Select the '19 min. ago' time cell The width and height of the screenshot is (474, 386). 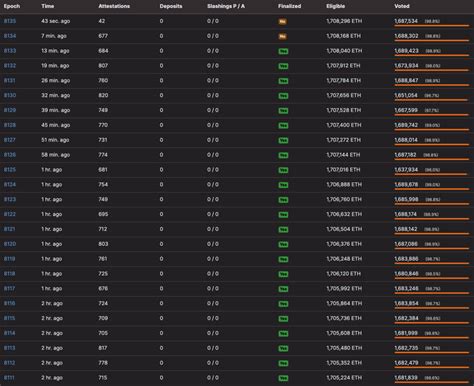(x=55, y=66)
